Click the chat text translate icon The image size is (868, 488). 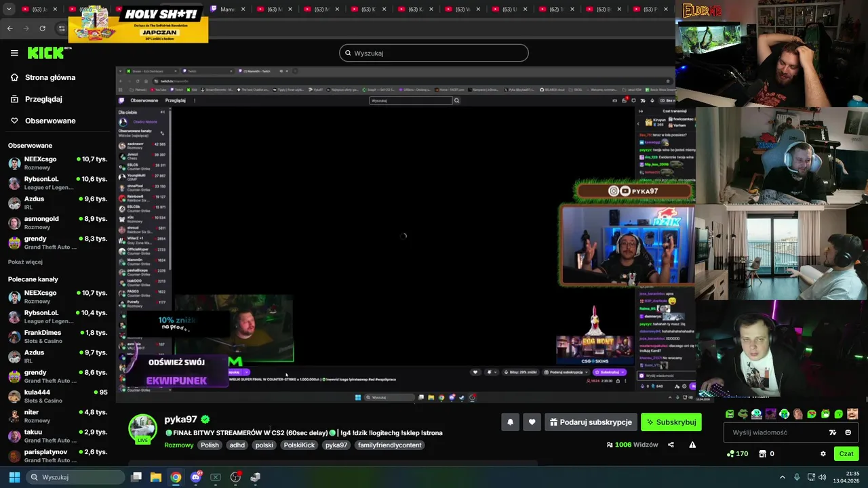coord(833,432)
